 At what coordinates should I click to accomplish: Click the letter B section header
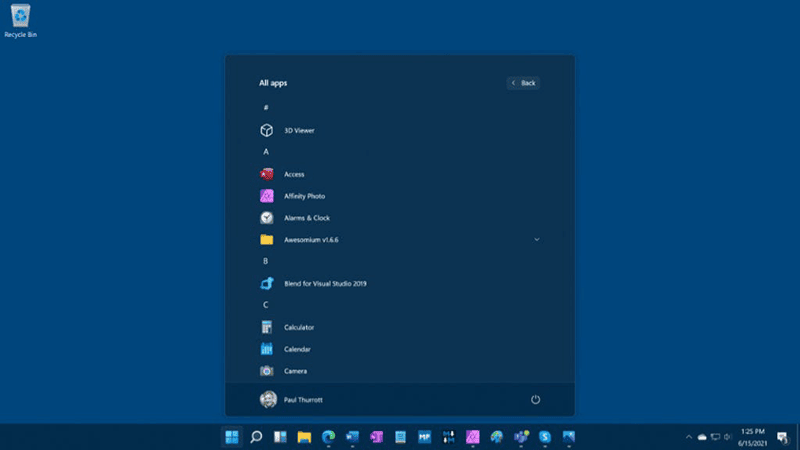pyautogui.click(x=265, y=261)
